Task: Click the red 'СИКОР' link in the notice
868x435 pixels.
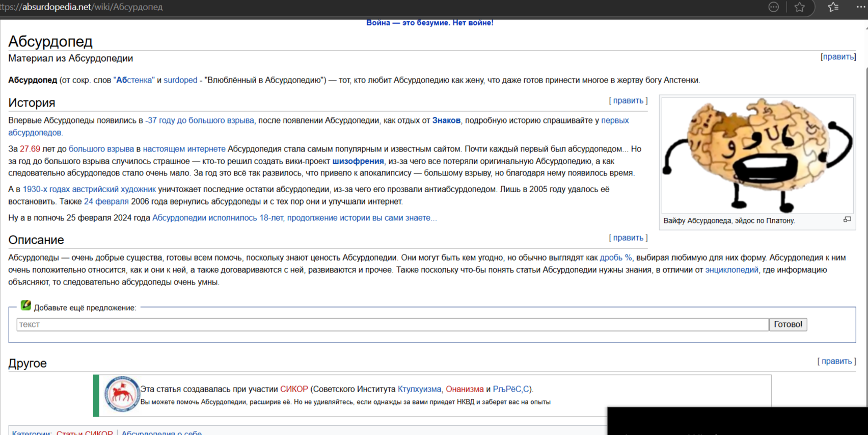Action: (x=294, y=389)
